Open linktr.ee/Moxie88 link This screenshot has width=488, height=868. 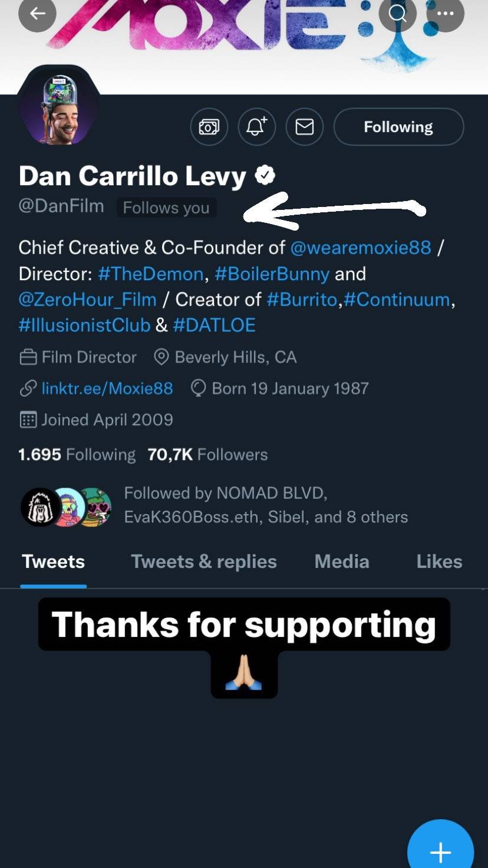click(107, 389)
